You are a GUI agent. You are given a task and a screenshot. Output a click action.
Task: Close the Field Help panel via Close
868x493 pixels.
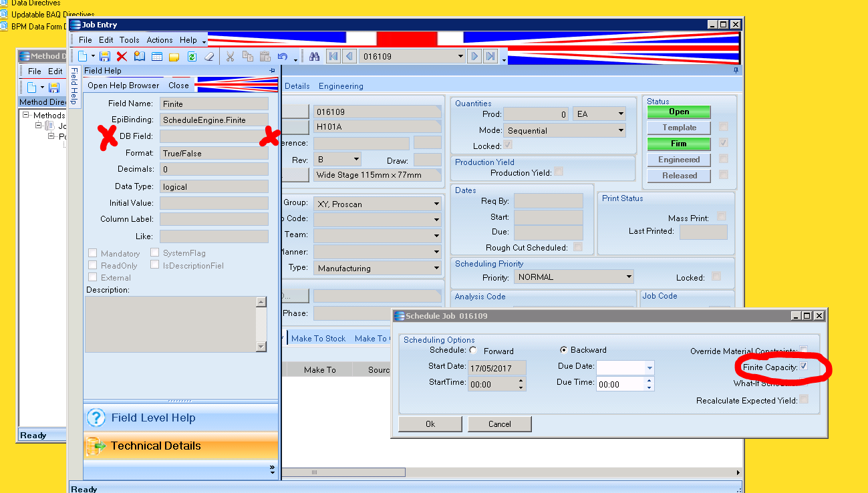point(178,86)
